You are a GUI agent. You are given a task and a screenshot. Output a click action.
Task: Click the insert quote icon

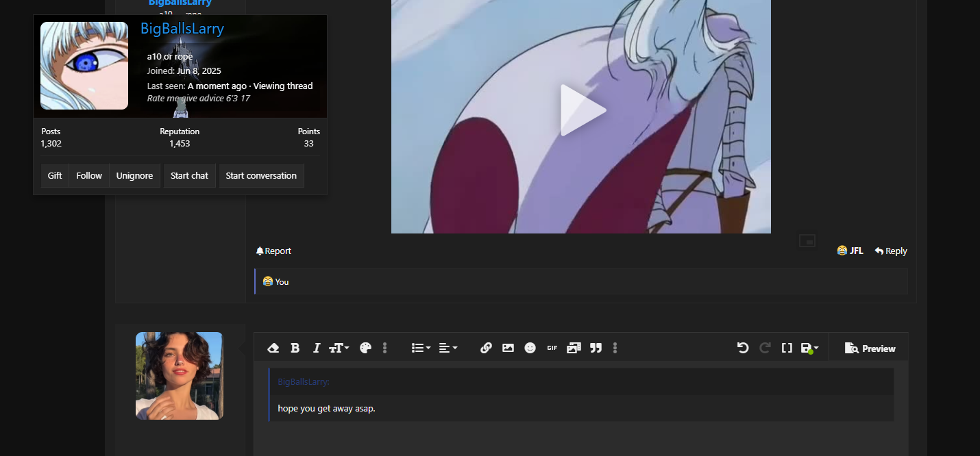[596, 348]
